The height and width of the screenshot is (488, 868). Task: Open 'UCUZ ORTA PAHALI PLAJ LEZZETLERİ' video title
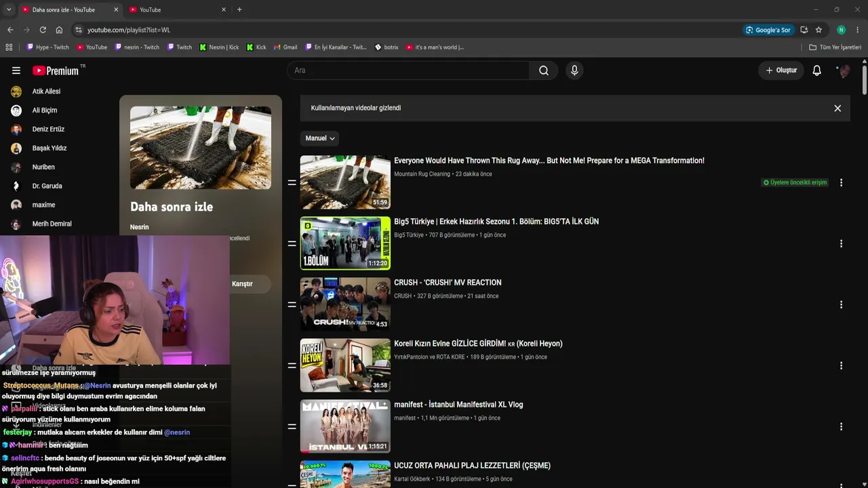(472, 466)
